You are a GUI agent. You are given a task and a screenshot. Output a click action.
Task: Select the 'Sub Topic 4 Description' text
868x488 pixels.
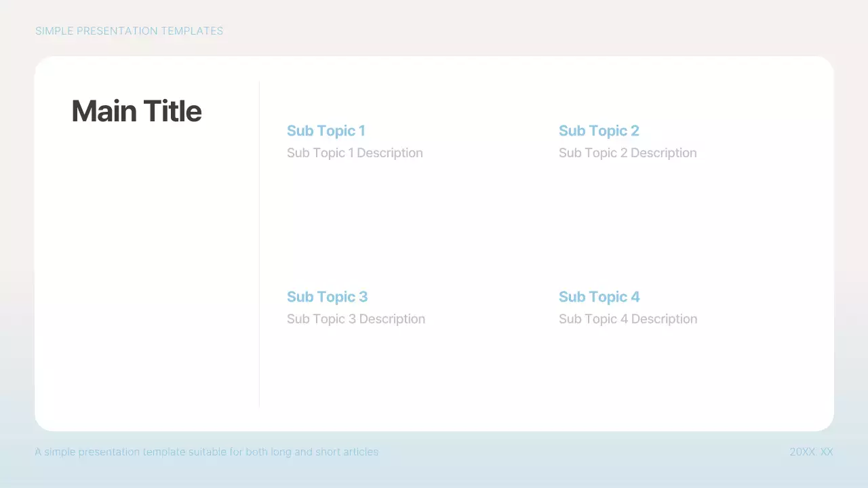tap(628, 319)
